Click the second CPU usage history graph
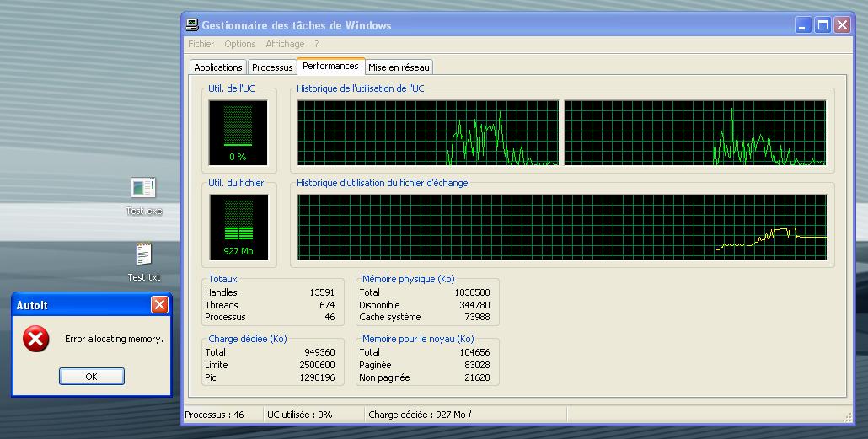 pyautogui.click(x=695, y=133)
